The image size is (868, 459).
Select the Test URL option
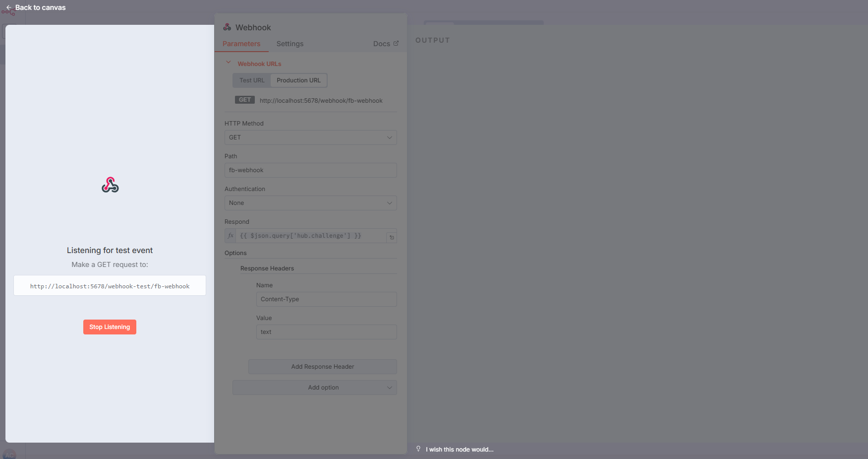click(251, 80)
